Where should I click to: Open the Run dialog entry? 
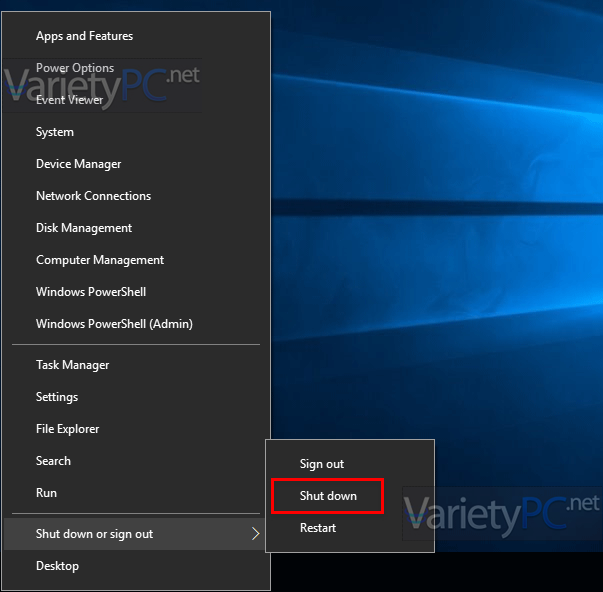coord(136,492)
